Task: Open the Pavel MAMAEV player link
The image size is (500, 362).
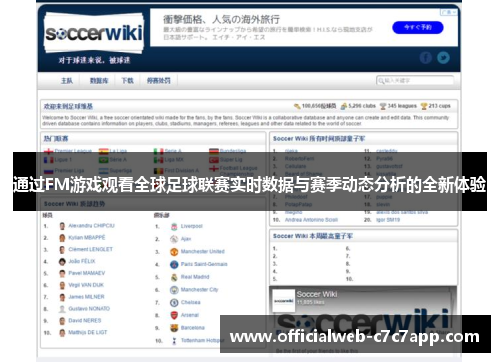Action: click(87, 273)
